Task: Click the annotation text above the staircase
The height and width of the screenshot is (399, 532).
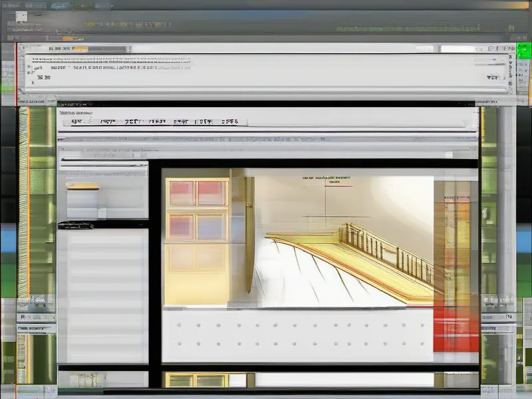Action: click(x=326, y=178)
